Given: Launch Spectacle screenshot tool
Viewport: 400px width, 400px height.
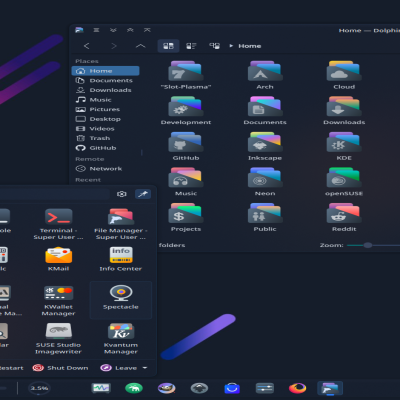Looking at the screenshot, I should click(x=121, y=300).
